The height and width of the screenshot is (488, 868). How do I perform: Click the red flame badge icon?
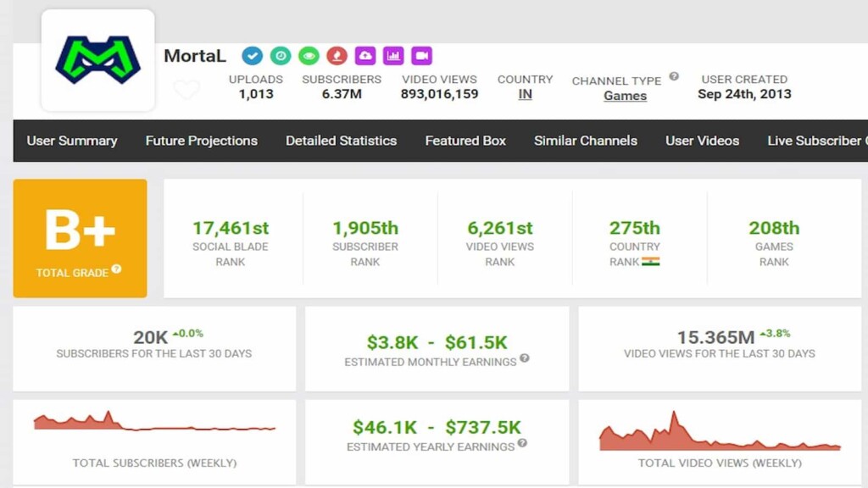tap(337, 56)
